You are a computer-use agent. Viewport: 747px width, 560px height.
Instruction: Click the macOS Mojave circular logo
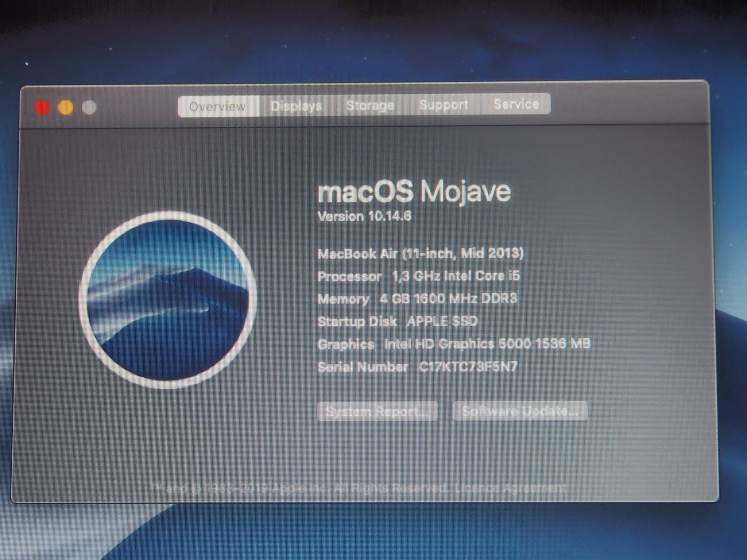tap(167, 300)
